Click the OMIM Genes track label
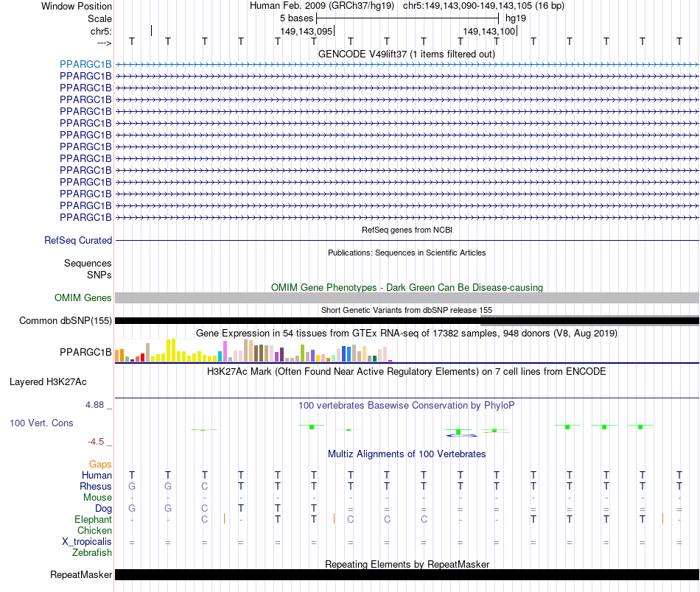The height and width of the screenshot is (592, 700). click(x=83, y=297)
